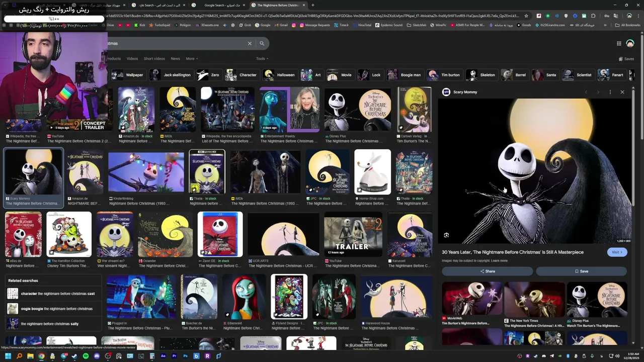The width and height of the screenshot is (644, 362).
Task: Launch Premiere Pro from the taskbar
Action: point(174,356)
